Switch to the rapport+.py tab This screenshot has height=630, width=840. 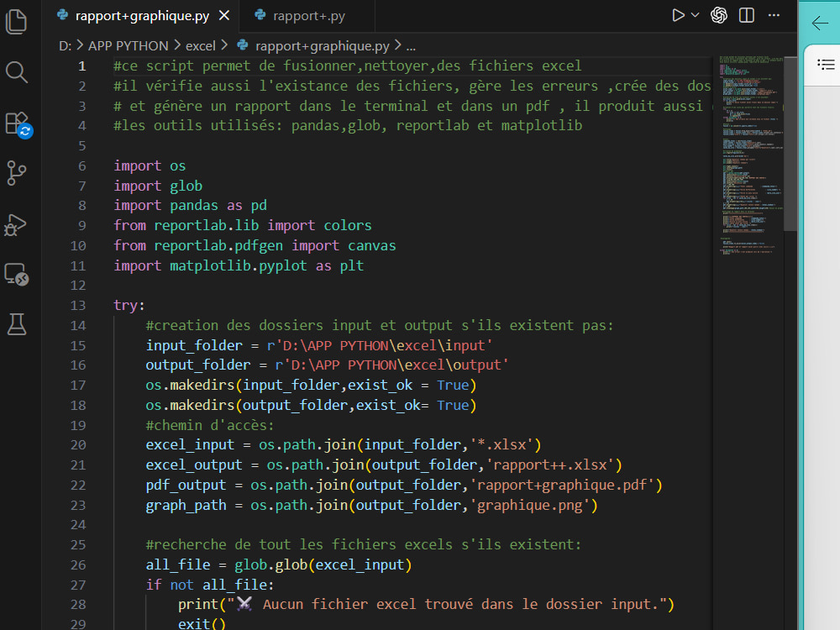[307, 16]
